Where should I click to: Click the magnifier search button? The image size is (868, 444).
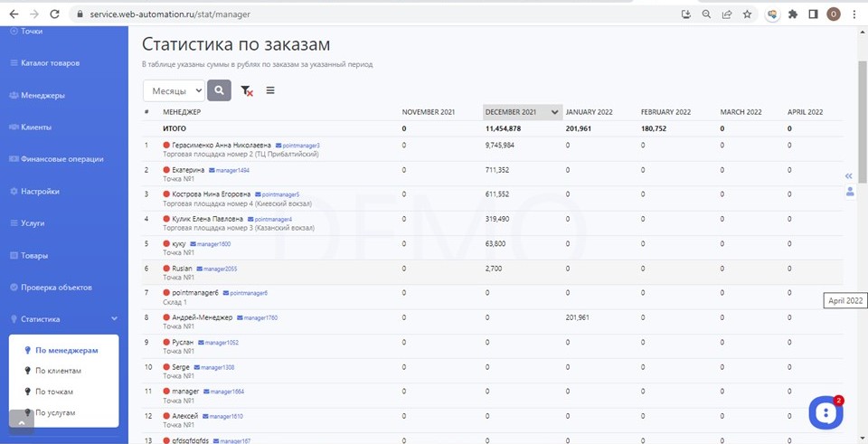tap(219, 90)
